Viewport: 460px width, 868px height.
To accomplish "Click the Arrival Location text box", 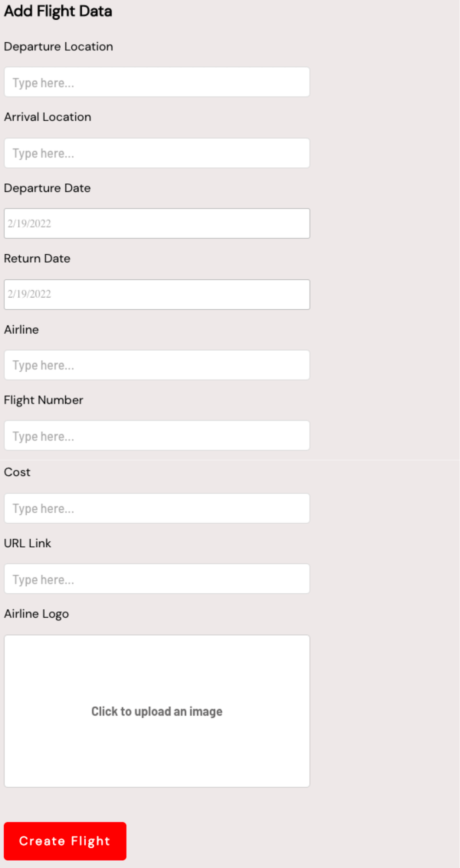I will (157, 153).
